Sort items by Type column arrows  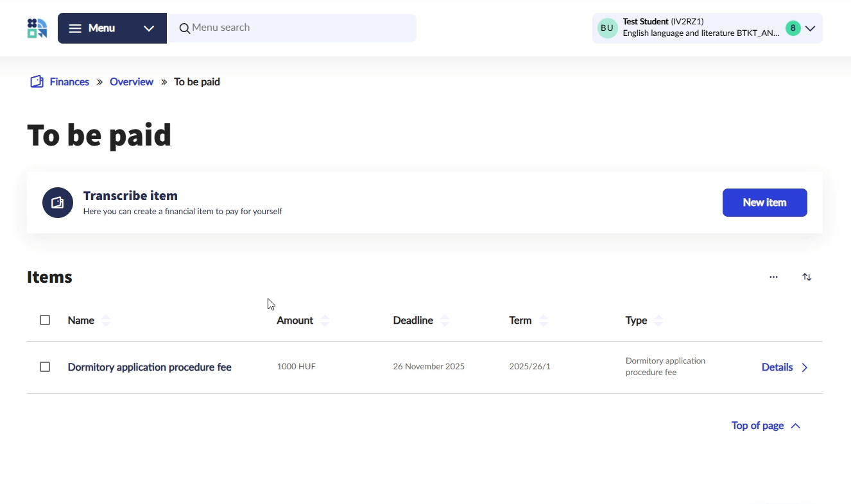click(658, 321)
